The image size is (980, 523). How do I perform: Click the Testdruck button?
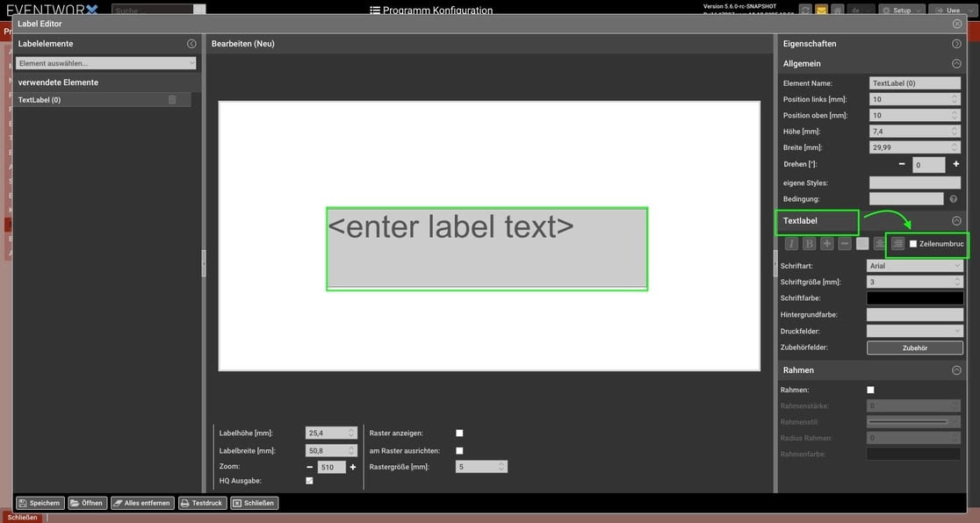point(202,503)
